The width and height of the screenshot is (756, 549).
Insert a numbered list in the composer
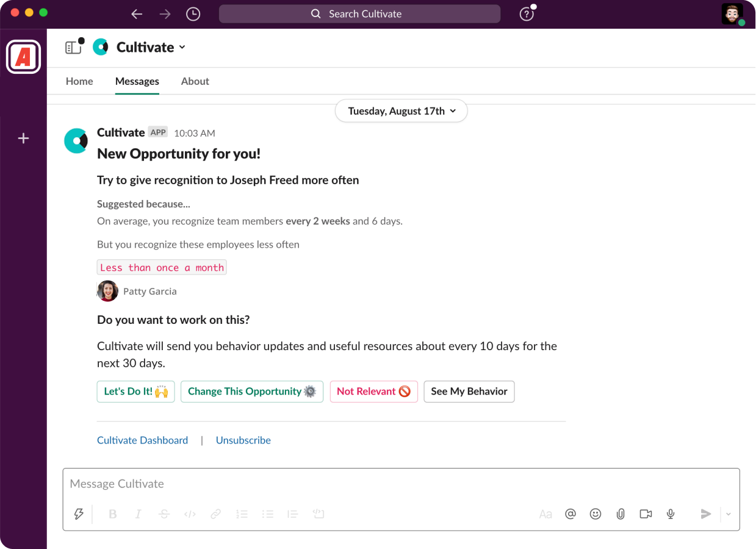click(x=242, y=514)
